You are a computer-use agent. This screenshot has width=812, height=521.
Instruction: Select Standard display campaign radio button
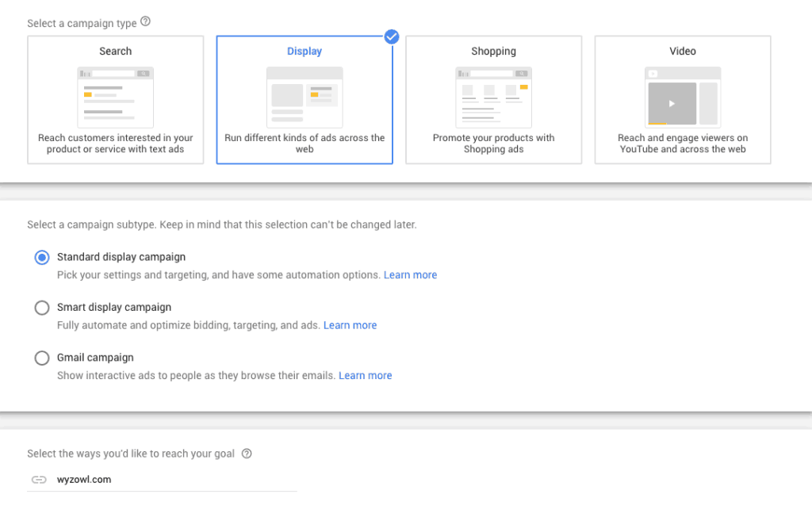(42, 258)
